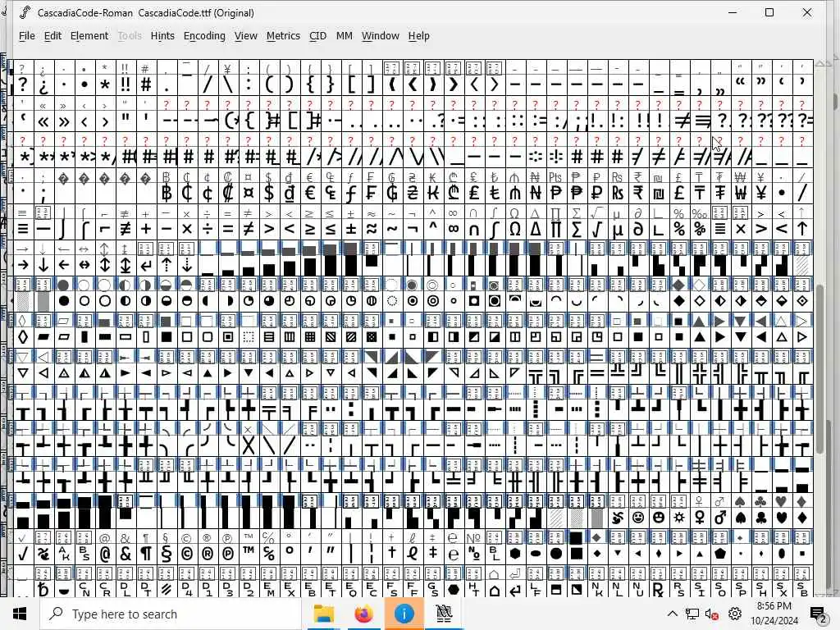Open the Window menu
The height and width of the screenshot is (630, 840).
point(381,36)
